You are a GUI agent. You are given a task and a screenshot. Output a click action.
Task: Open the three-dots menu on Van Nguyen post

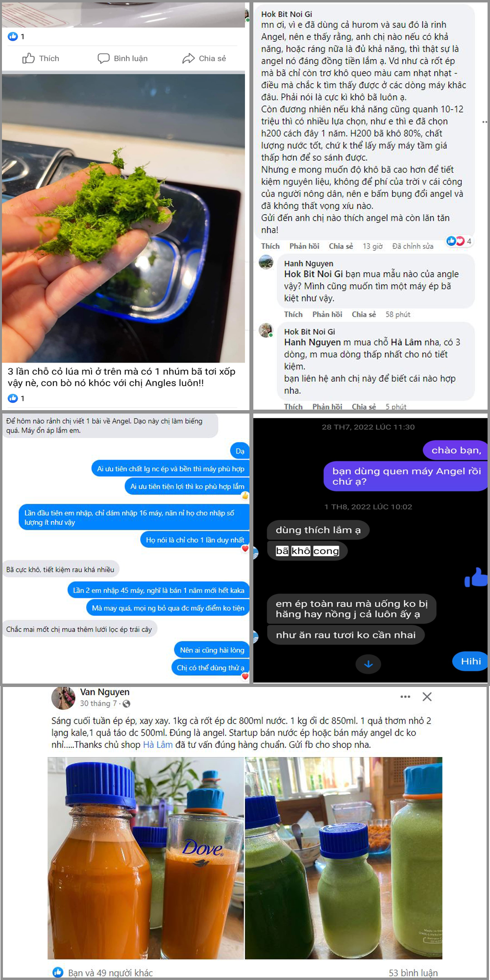point(405,696)
